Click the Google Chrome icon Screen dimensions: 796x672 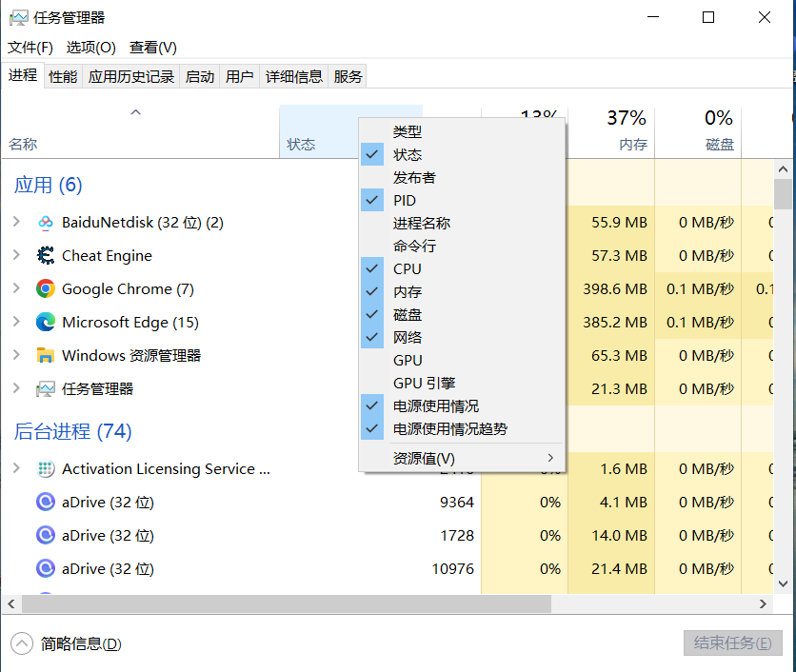click(45, 289)
